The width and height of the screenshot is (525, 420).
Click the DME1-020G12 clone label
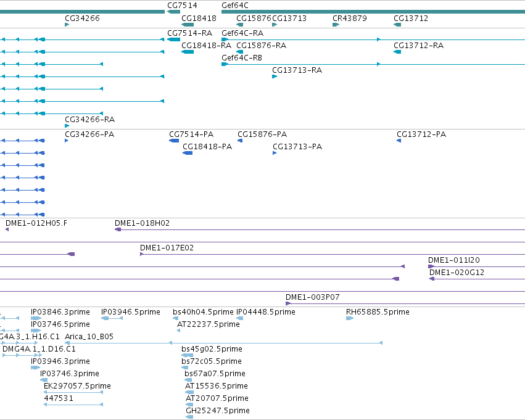pyautogui.click(x=457, y=273)
